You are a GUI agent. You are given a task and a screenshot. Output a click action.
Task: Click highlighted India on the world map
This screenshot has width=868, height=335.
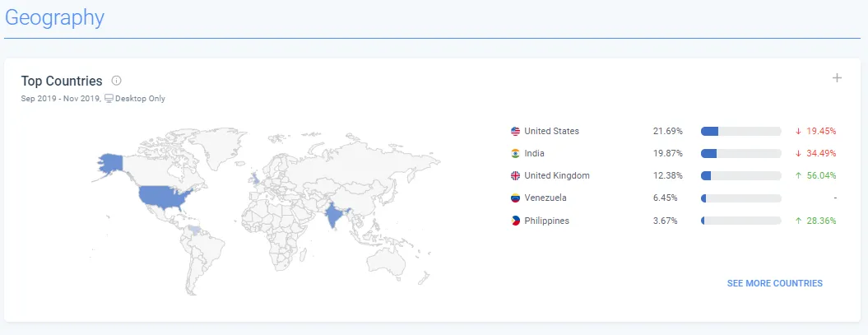click(x=334, y=216)
